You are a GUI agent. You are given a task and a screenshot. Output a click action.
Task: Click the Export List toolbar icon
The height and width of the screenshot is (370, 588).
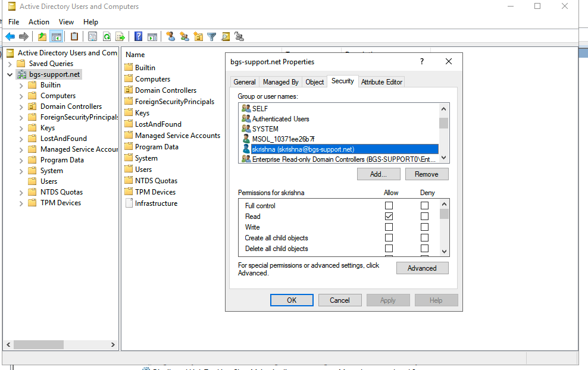120,37
